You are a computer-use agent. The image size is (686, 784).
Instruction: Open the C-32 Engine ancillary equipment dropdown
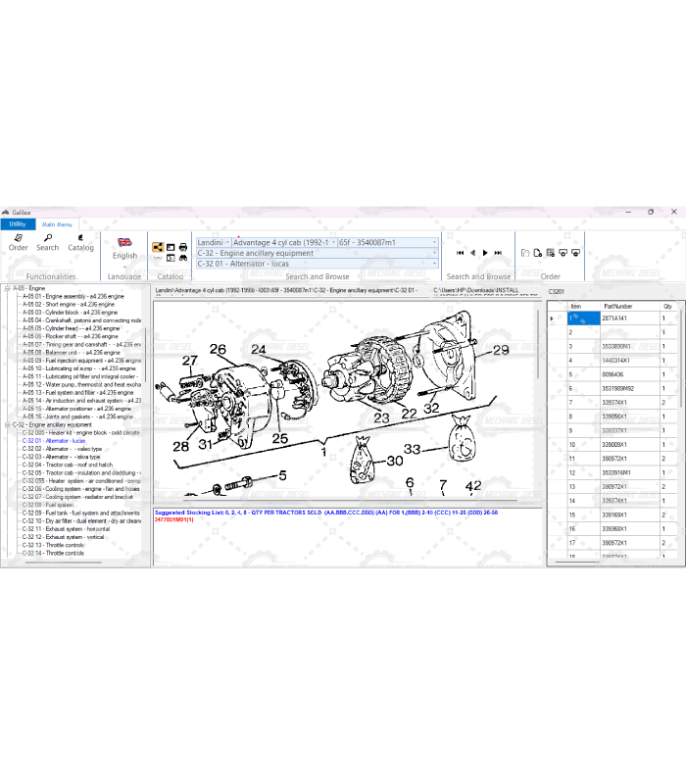(434, 253)
